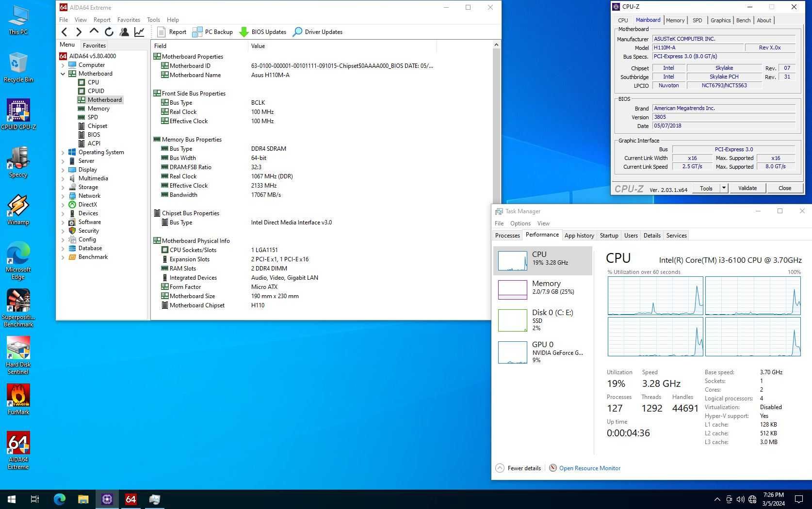Switch to the AIDA64 Favorites pane tab

click(x=94, y=45)
